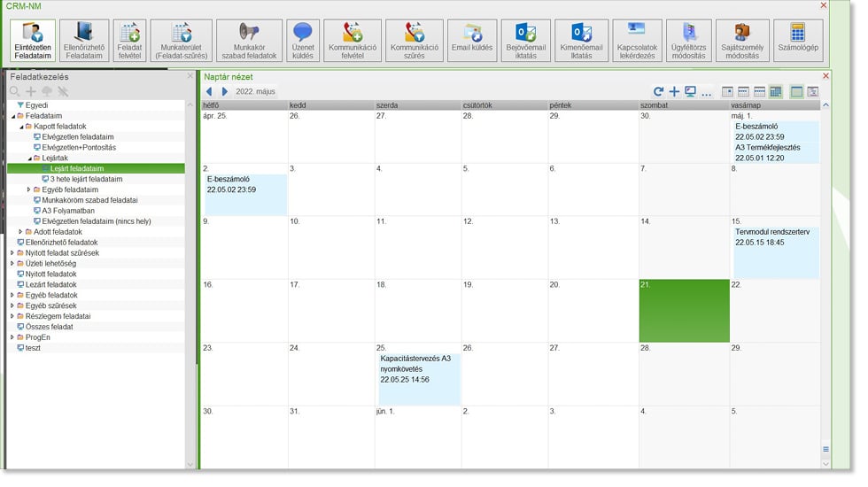Open Ügyféltörzs módosítás
868x487 pixels.
click(689, 41)
